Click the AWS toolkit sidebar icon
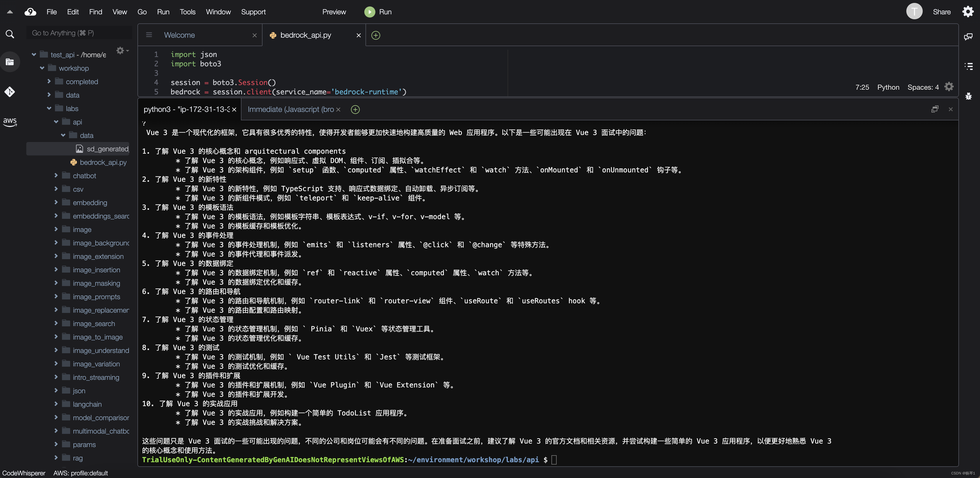 [10, 122]
